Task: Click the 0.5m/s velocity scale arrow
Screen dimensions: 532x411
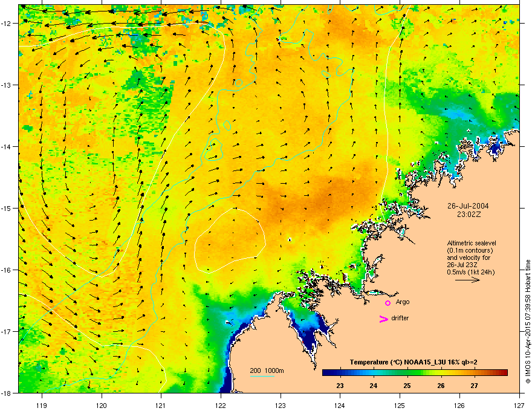Action: [x=467, y=280]
